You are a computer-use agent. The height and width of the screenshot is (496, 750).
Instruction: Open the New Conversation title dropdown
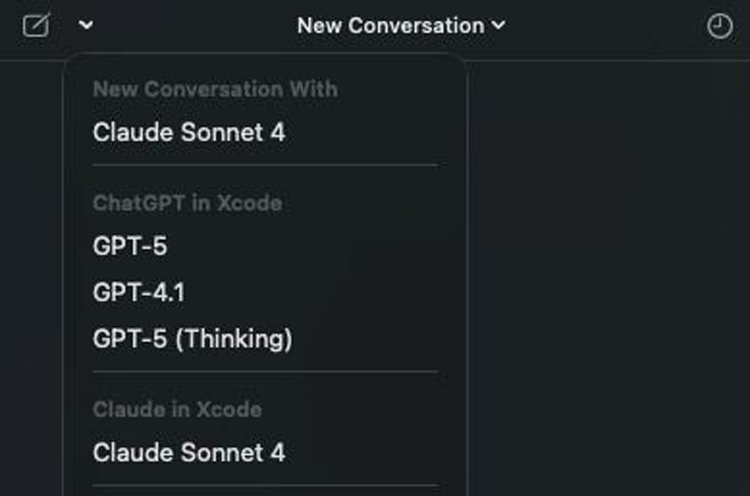(x=400, y=26)
